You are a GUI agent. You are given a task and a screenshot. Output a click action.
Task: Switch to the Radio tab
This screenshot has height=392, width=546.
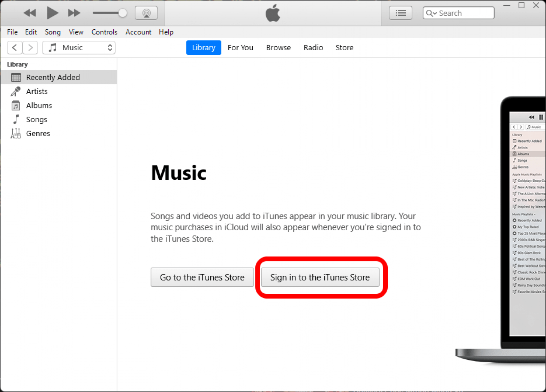pyautogui.click(x=313, y=48)
